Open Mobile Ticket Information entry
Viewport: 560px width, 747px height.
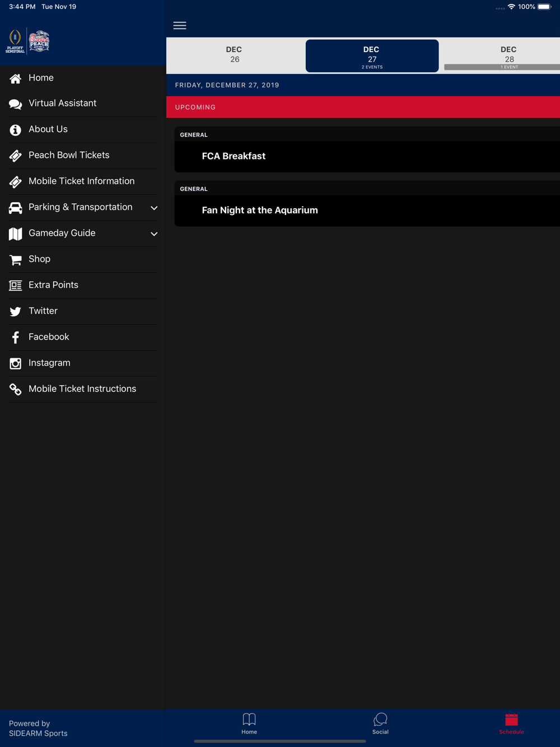pyautogui.click(x=83, y=181)
